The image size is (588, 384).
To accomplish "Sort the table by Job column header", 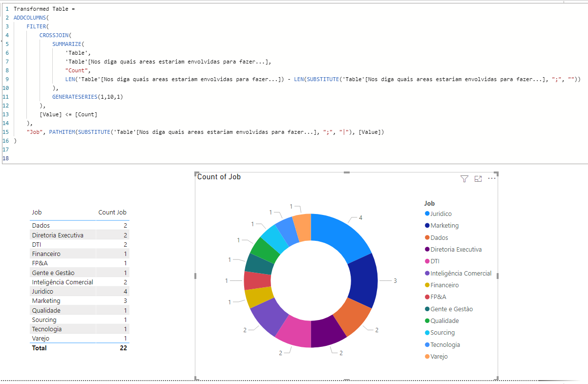I will tap(37, 213).
